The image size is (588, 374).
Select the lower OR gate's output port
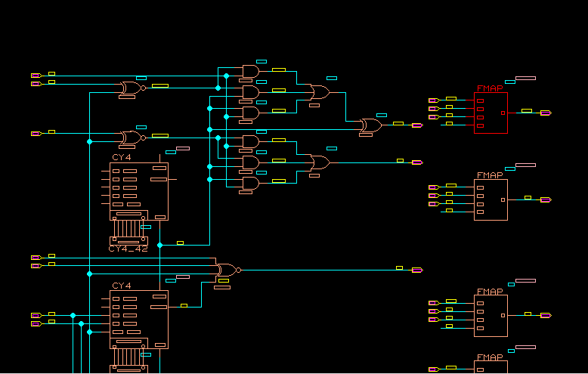coord(416,162)
